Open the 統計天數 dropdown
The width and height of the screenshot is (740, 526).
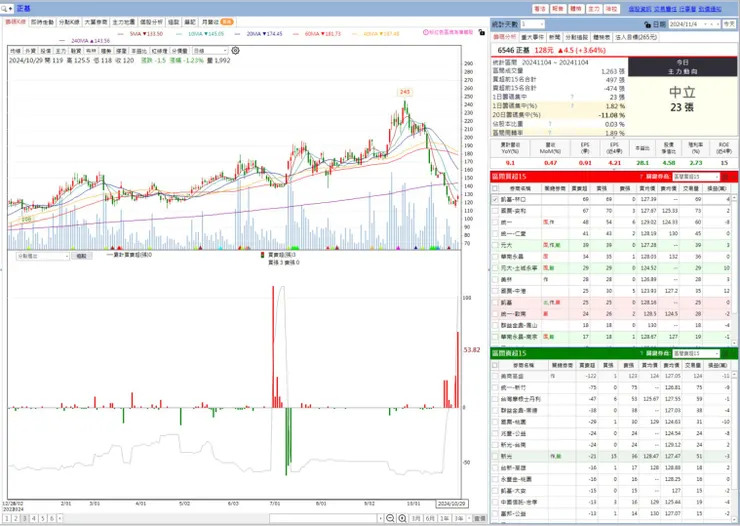pos(532,24)
